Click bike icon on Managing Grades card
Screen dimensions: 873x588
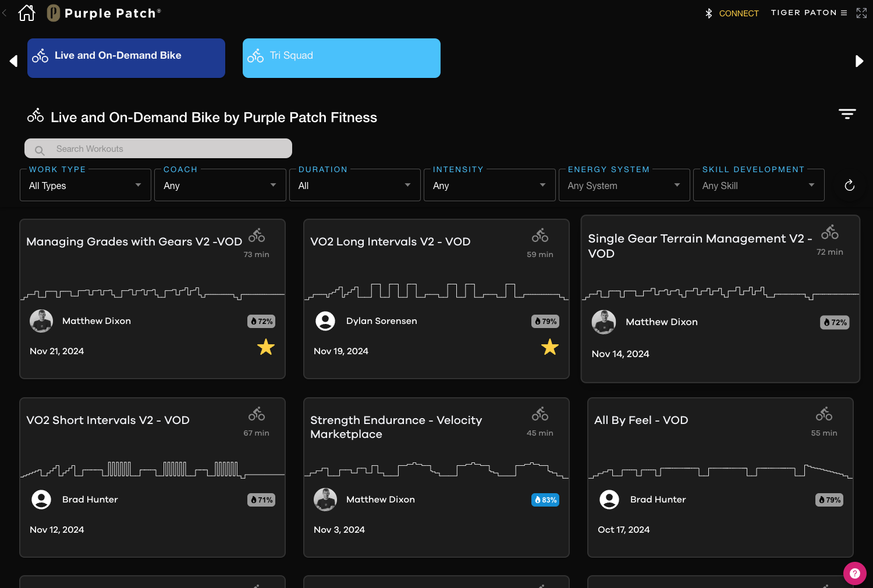click(257, 236)
